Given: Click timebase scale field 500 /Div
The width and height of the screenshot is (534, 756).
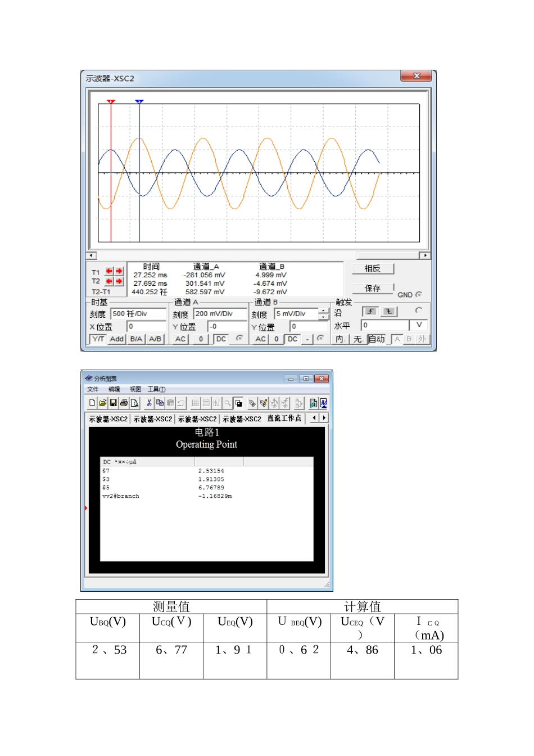Looking at the screenshot, I should [x=138, y=314].
